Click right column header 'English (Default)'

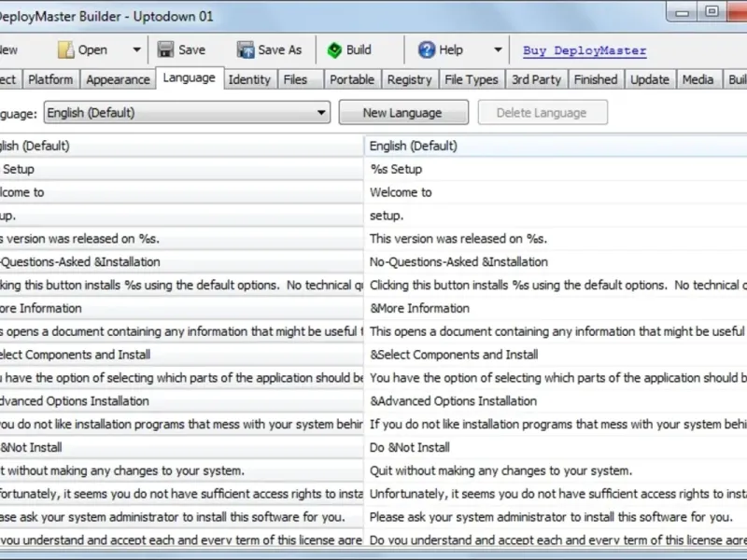[556, 146]
